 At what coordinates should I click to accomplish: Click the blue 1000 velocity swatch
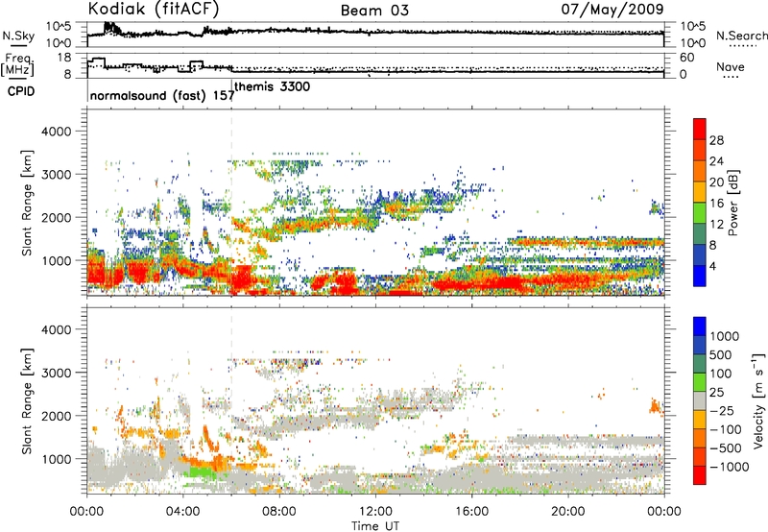tap(700, 326)
